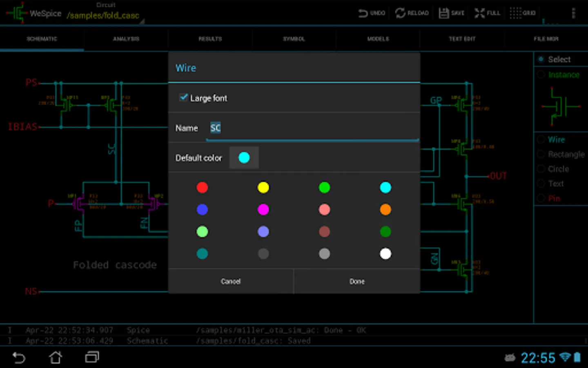Toggle the Grid display
588x368 pixels.
pos(523,13)
